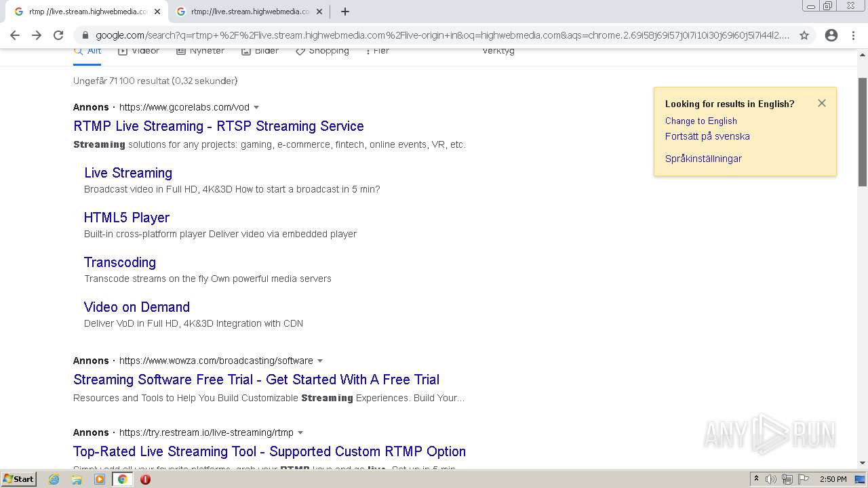Select the Shopping search filter
The width and height of the screenshot is (868, 488).
pos(322,52)
